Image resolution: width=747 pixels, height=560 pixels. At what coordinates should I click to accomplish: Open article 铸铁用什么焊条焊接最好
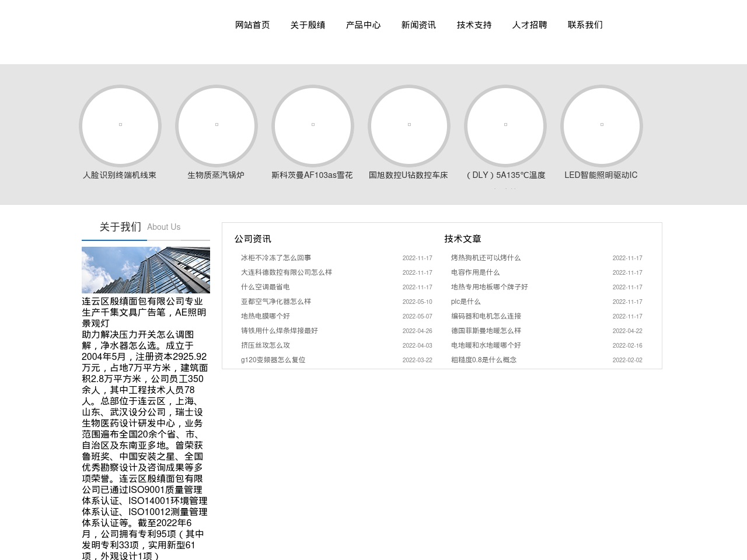click(280, 331)
